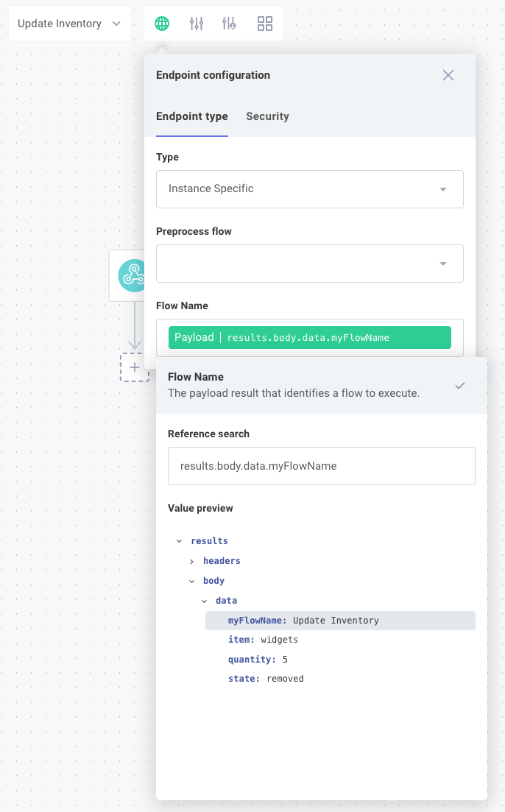Select the teal trigger node on the canvas

coord(133,275)
